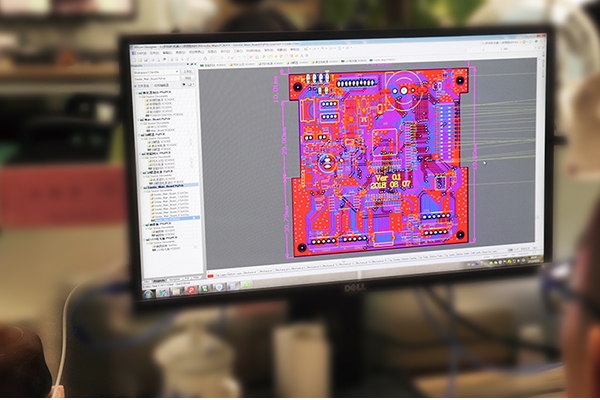Viewport: 600px width, 400px height.
Task: Activate the Gouda_Main PCBDOC document tab
Action: [x=382, y=60]
